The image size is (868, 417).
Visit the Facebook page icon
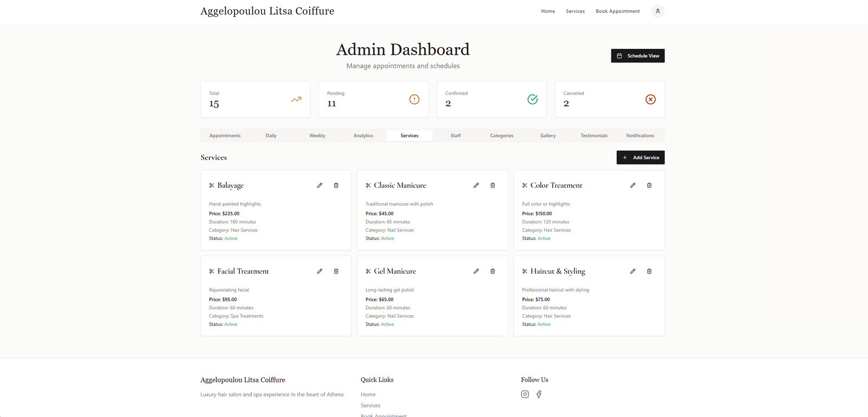[539, 395]
